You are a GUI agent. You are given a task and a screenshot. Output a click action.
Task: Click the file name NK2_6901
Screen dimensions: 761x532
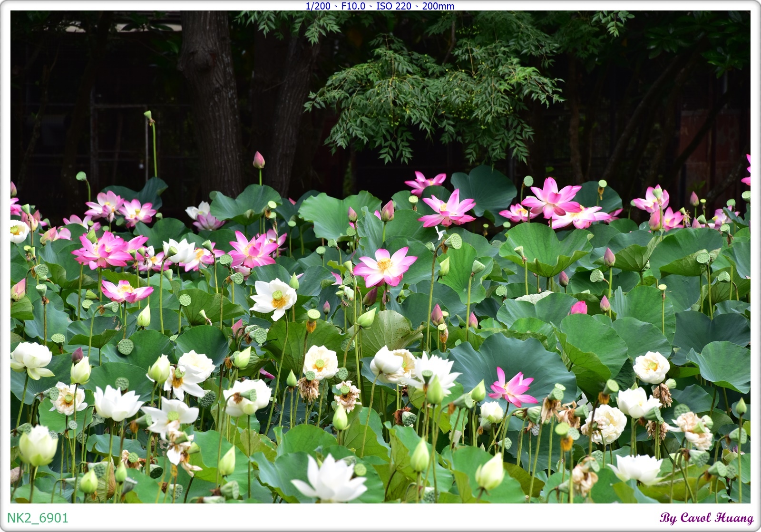point(38,518)
